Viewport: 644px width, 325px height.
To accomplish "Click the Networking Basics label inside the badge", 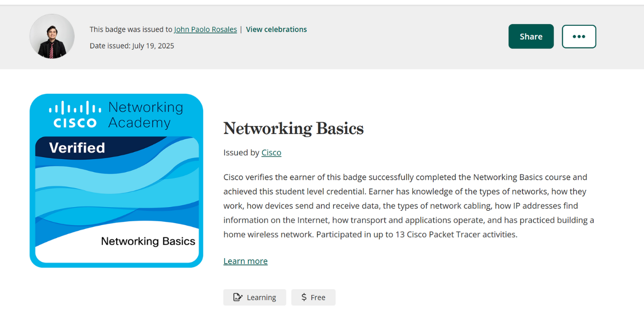I will pyautogui.click(x=148, y=241).
